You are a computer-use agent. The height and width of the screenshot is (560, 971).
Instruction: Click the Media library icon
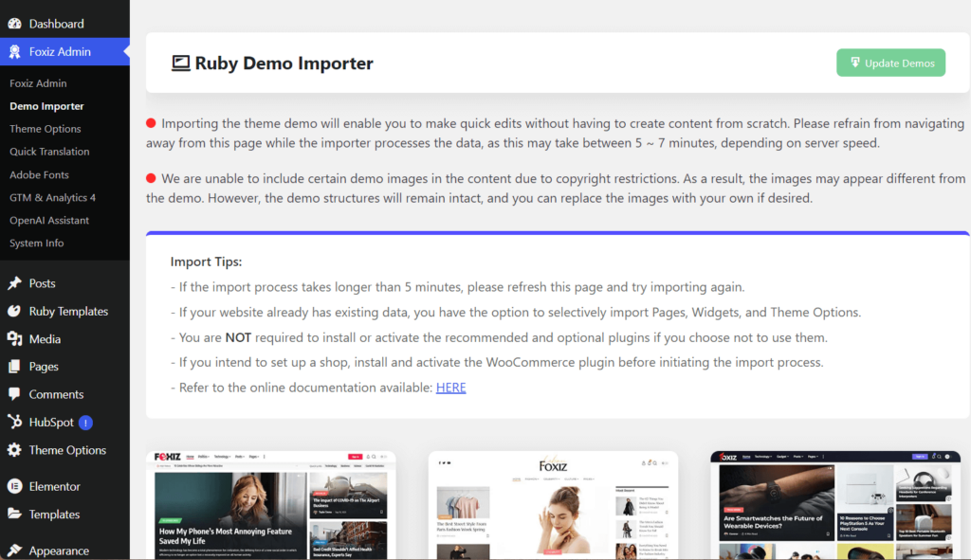click(14, 338)
